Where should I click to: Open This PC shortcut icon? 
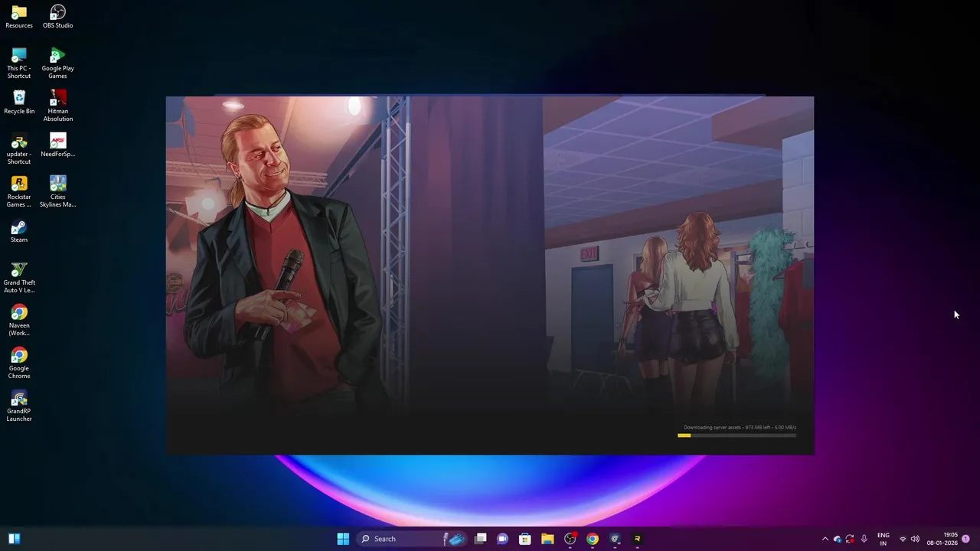[x=19, y=64]
